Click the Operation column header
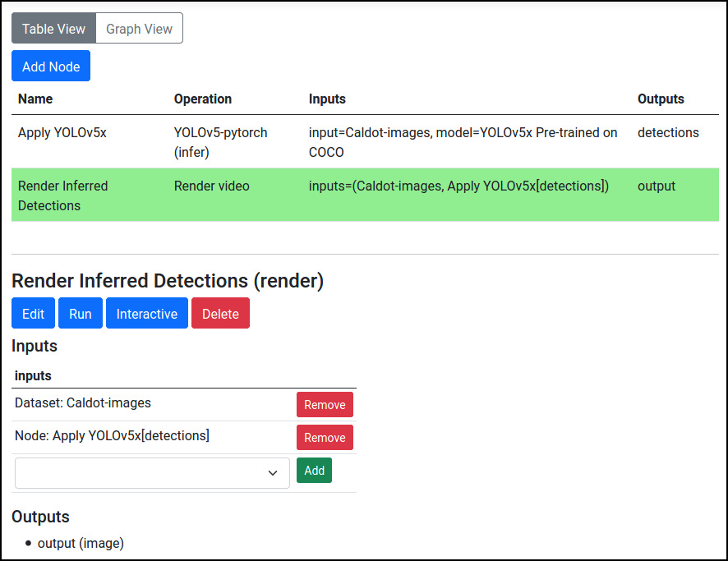This screenshot has width=728, height=561. point(203,99)
